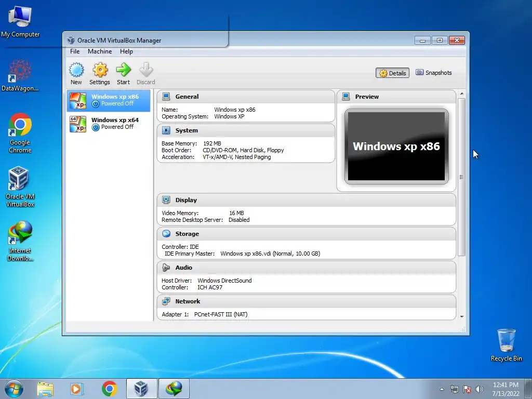Click the volume speaker tray icon

click(480, 389)
